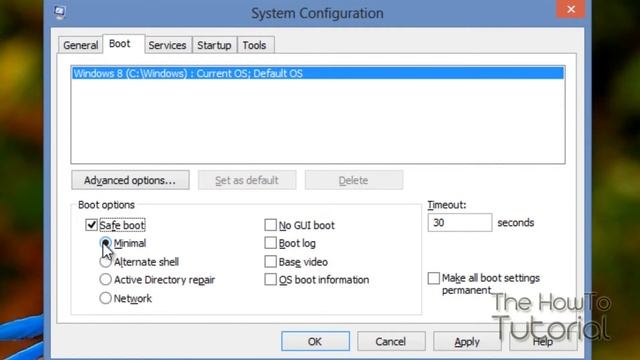This screenshot has width=640, height=360.
Task: Choose Active Directory repair option
Action: [105, 280]
